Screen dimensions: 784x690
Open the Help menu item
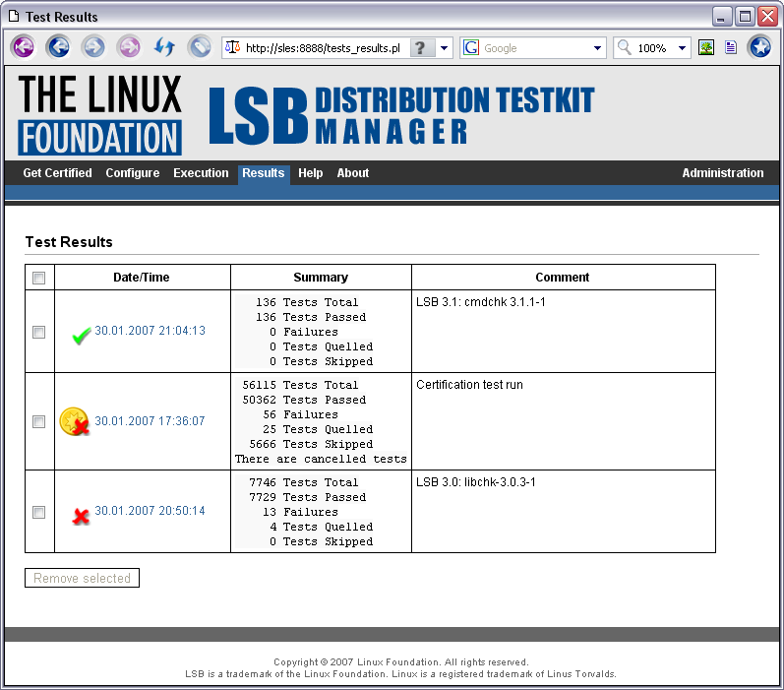tap(311, 173)
